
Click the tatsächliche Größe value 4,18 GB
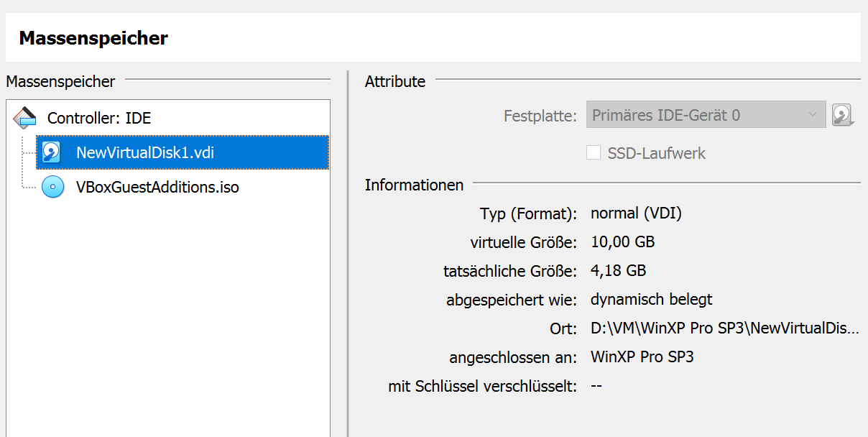click(x=618, y=271)
